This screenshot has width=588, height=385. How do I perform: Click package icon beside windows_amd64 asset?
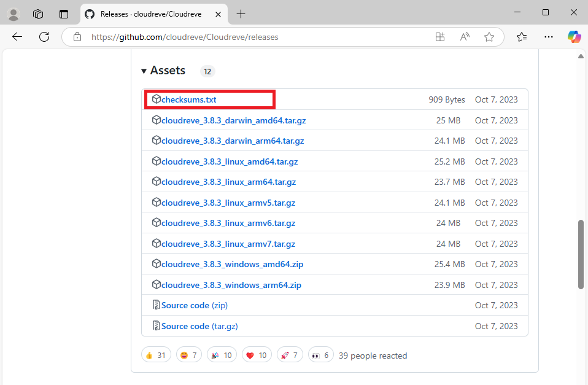click(x=157, y=263)
